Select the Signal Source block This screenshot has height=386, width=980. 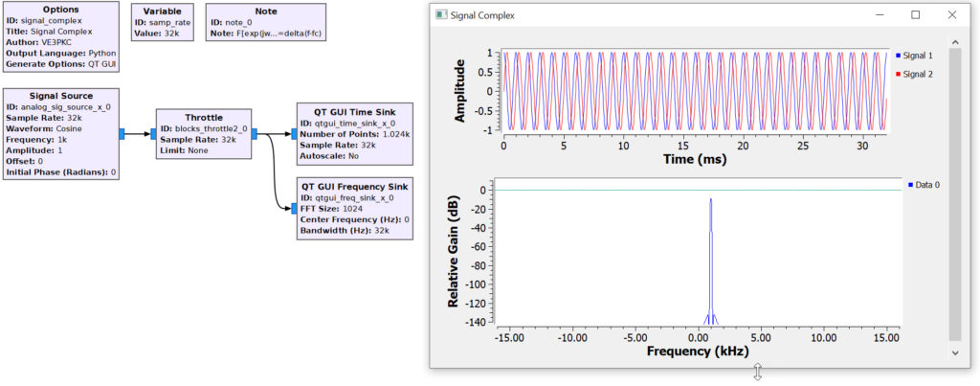click(61, 134)
